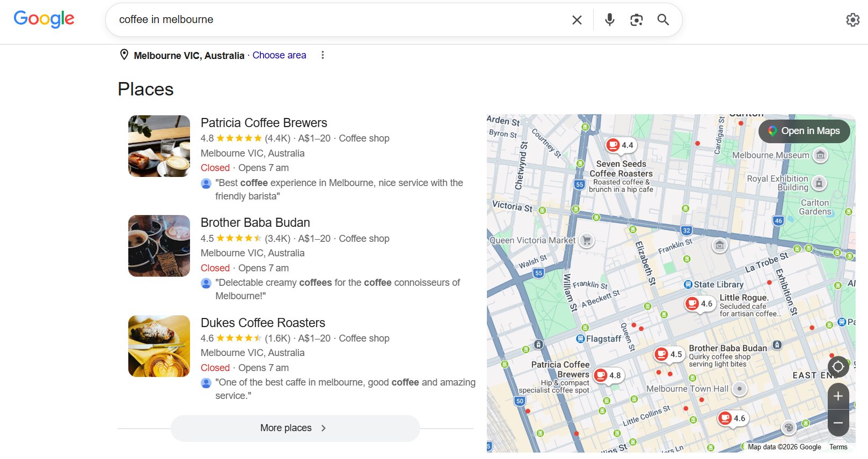Screen dimensions: 868x459
Task: Click the More places button
Action: coord(295,428)
